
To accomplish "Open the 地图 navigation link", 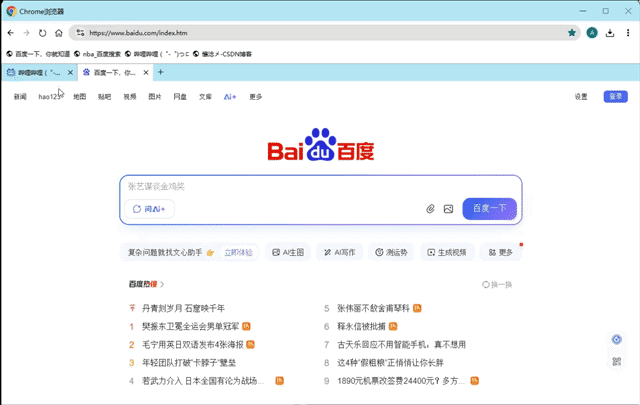I will [80, 97].
